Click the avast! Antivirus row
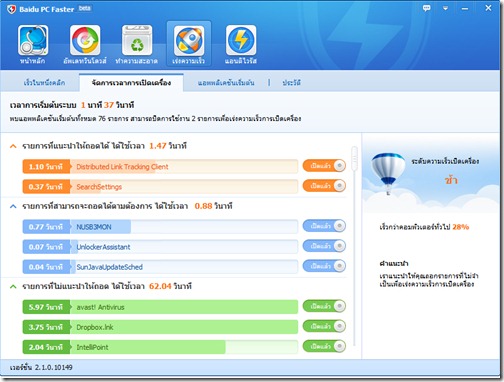Viewport: 504px width, 382px height. tap(160, 307)
